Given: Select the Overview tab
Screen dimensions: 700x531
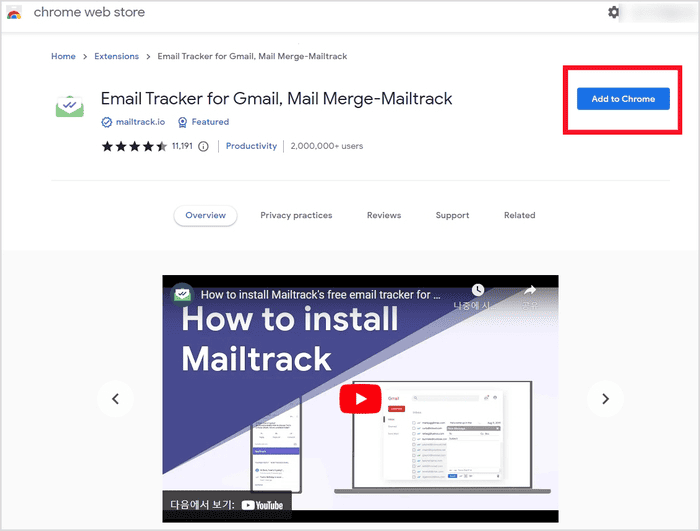Looking at the screenshot, I should click(205, 215).
